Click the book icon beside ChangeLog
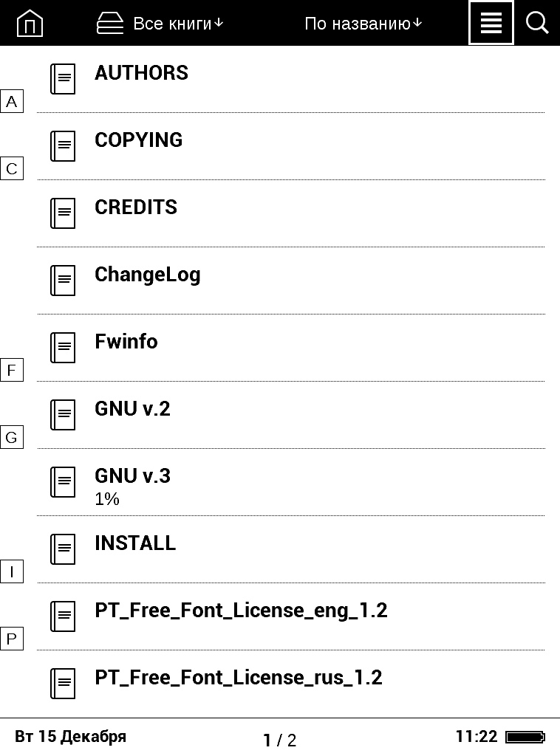Image resolution: width=560 pixels, height=756 pixels. click(63, 281)
